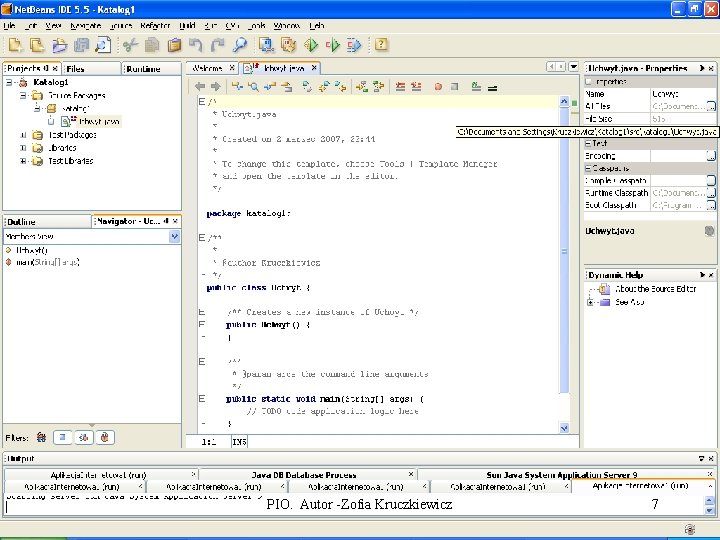
Task: Expand the Test Packages tree node
Action: click(x=23, y=134)
